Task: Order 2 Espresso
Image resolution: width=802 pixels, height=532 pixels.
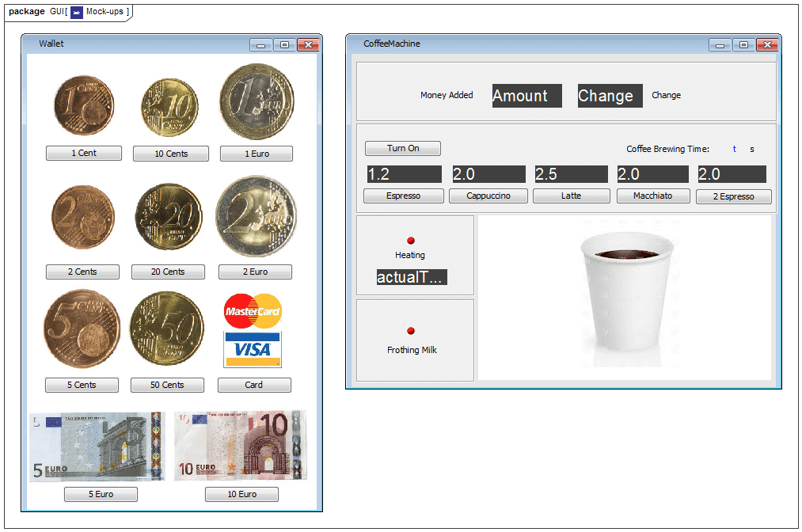Action: coord(733,196)
